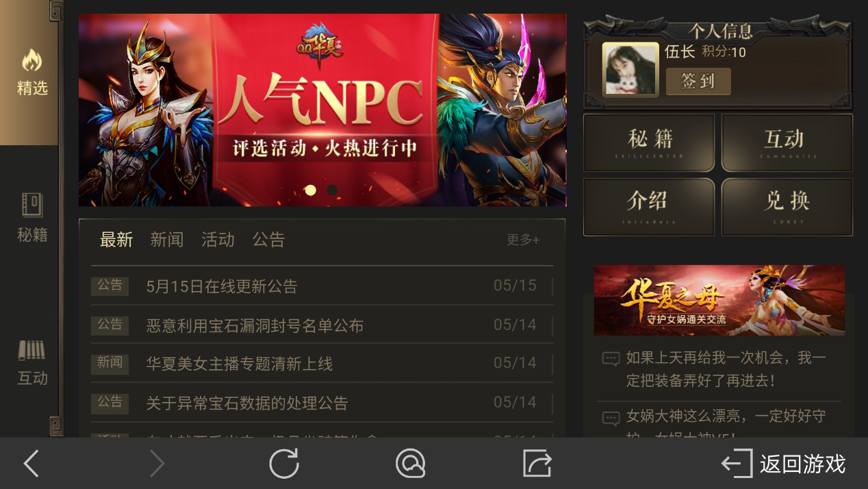Switch to the 活动 tab

tap(218, 240)
